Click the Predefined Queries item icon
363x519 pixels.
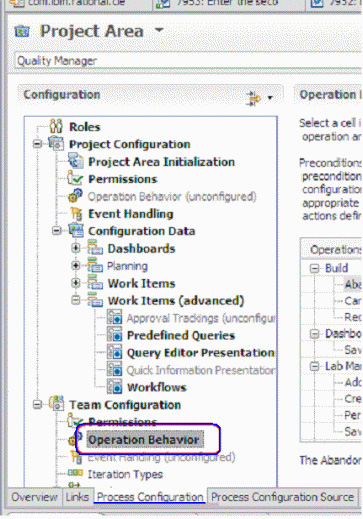[115, 335]
